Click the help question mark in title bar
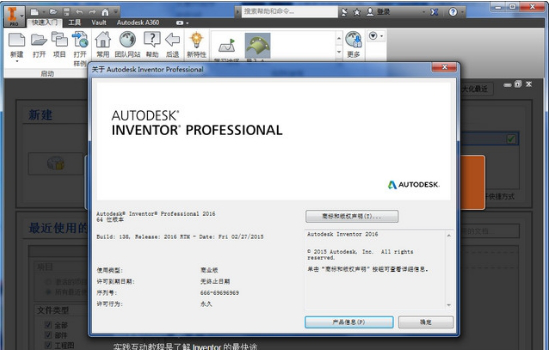Screen dimensions: 549x364 [x=453, y=12]
